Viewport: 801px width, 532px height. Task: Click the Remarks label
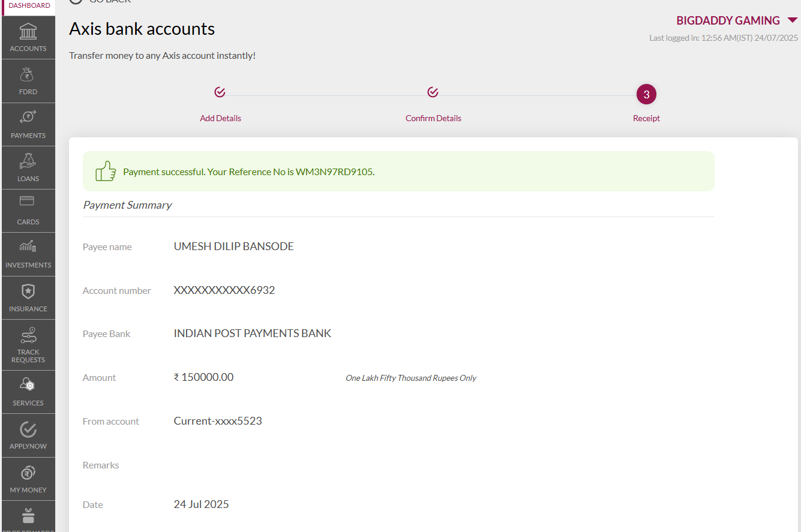[101, 465]
